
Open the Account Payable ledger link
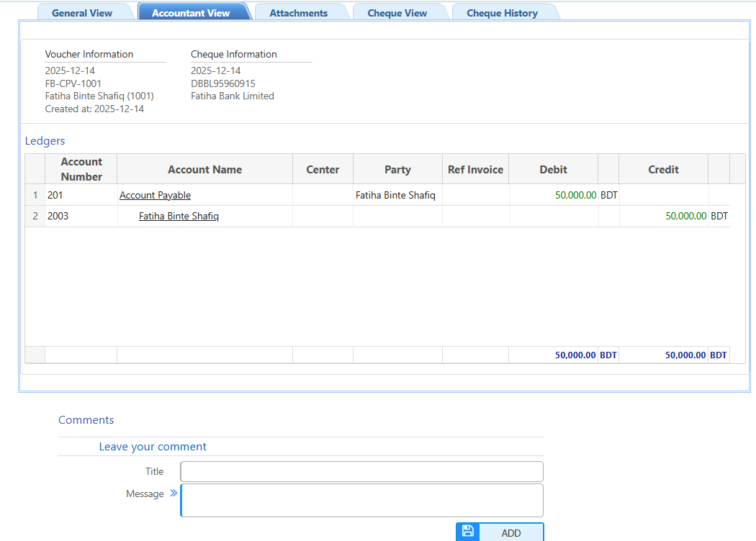click(155, 195)
